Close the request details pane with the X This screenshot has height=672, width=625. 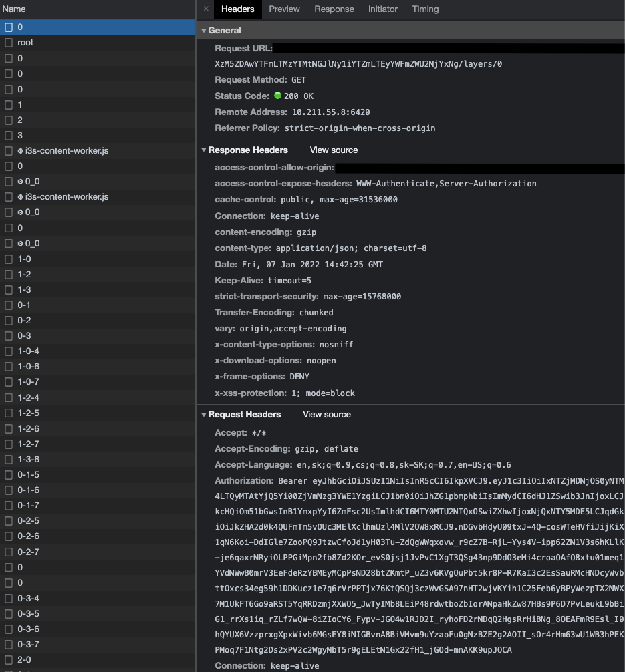click(x=206, y=9)
